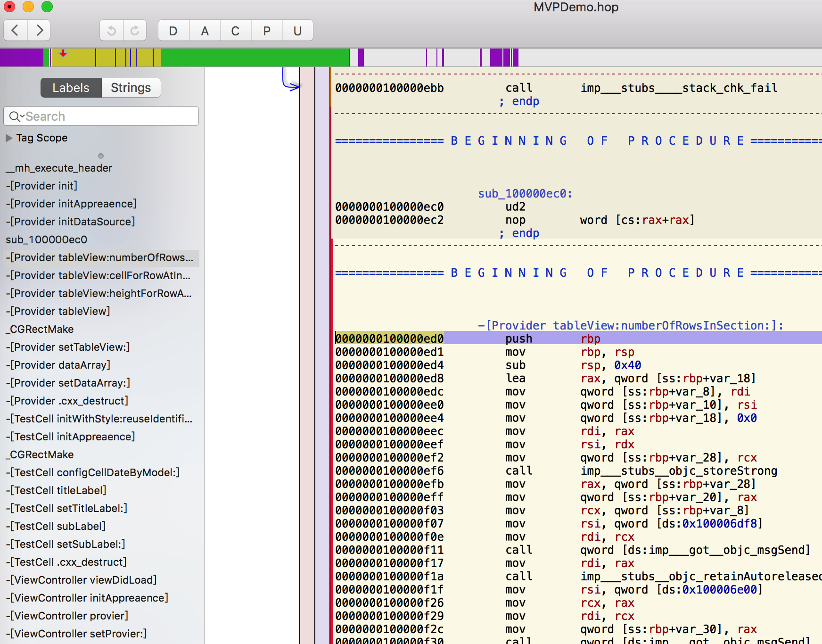The image size is (822, 644).
Task: Select -[TestCell setSubLabel:] label
Action: [x=66, y=544]
